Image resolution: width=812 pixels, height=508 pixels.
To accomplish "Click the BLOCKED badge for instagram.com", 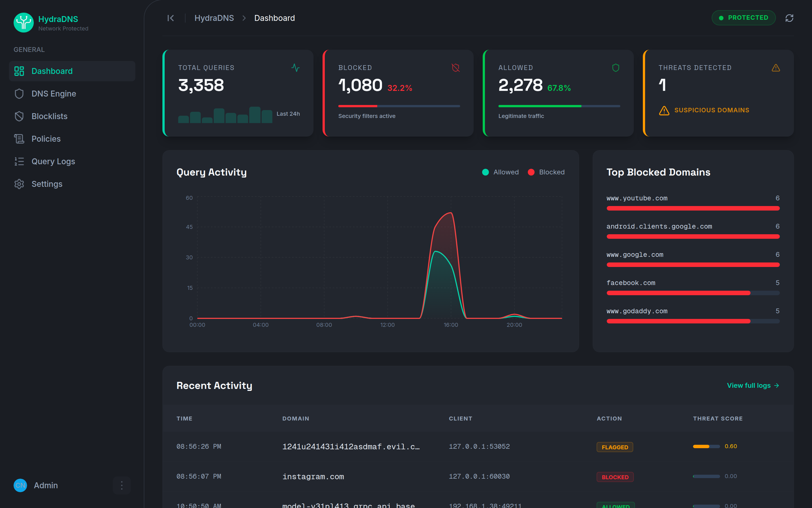I will 615,477.
